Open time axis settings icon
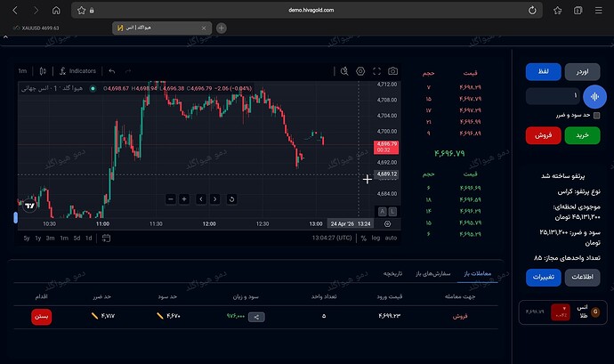The height and width of the screenshot is (364, 614). click(387, 223)
